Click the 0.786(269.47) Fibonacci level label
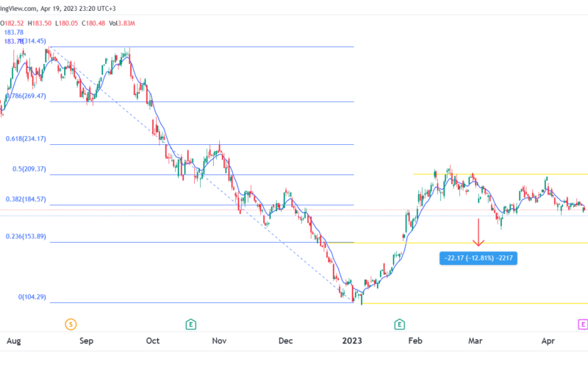This screenshot has width=588, height=370. [26, 96]
